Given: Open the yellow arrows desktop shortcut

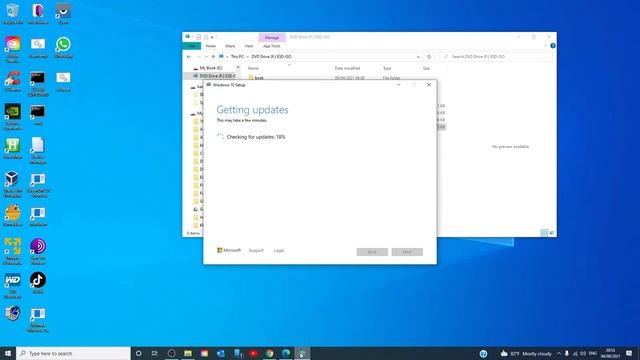Looking at the screenshot, I should [13, 251].
